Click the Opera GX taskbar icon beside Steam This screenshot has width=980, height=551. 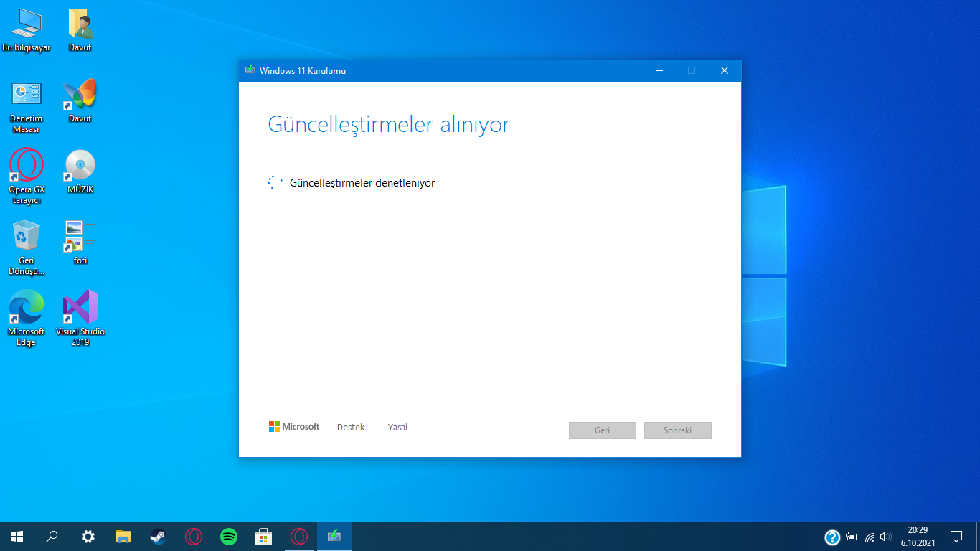coord(193,537)
